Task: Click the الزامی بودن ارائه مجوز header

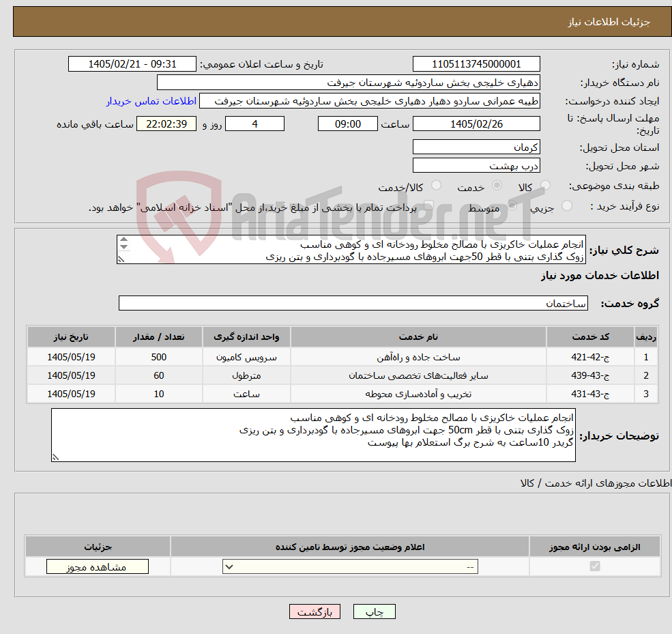Action: [595, 547]
